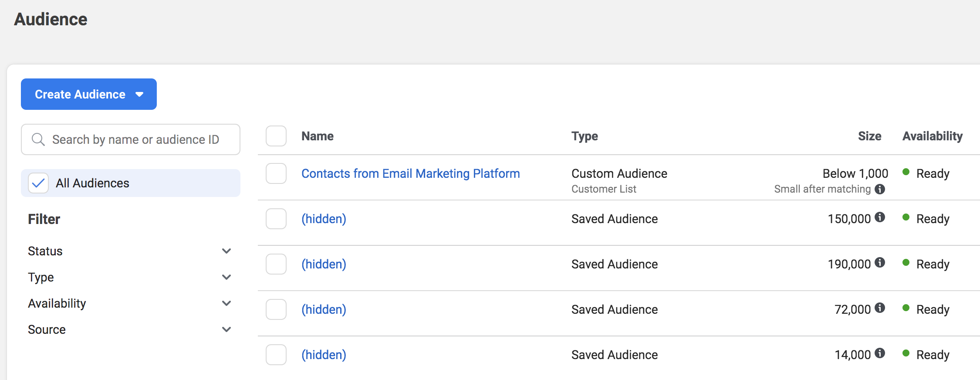Toggle the All Audiences checkbox
Image resolution: width=980 pixels, height=380 pixels.
coord(38,183)
